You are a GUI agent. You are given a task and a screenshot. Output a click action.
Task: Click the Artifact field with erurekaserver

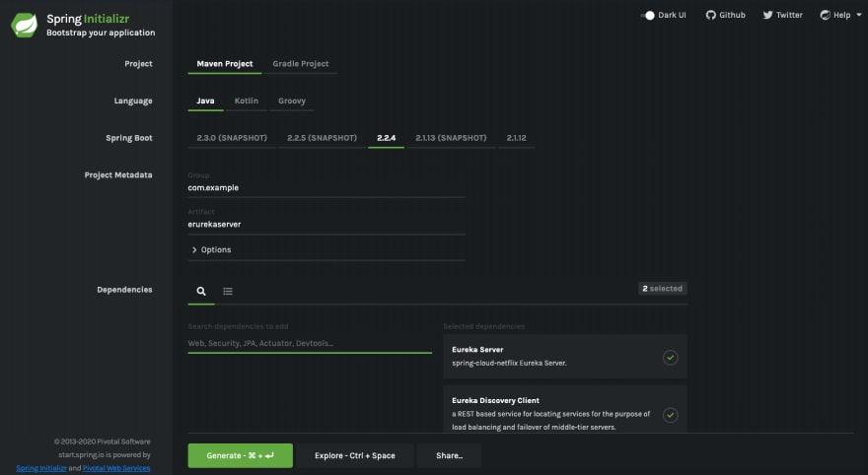[326, 225]
